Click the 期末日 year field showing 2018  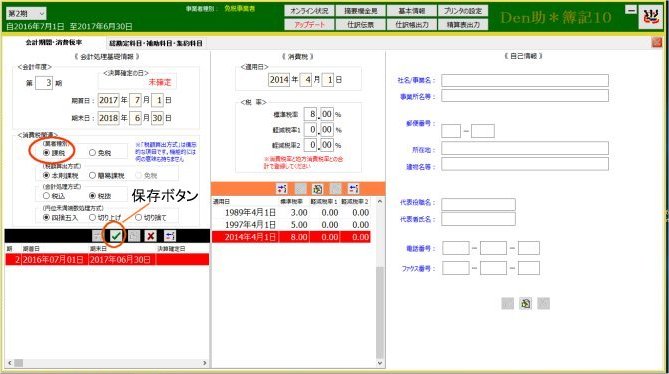point(108,118)
